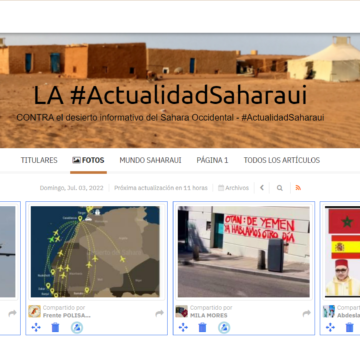The width and height of the screenshot is (360, 360).
Task: Open TODOS LOS ARTÍCULOS tab
Action: click(x=282, y=160)
